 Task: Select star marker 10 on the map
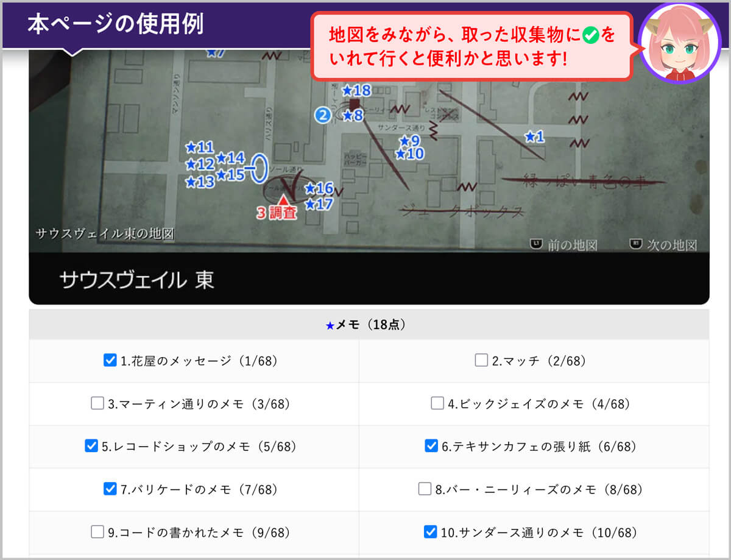pyautogui.click(x=409, y=154)
